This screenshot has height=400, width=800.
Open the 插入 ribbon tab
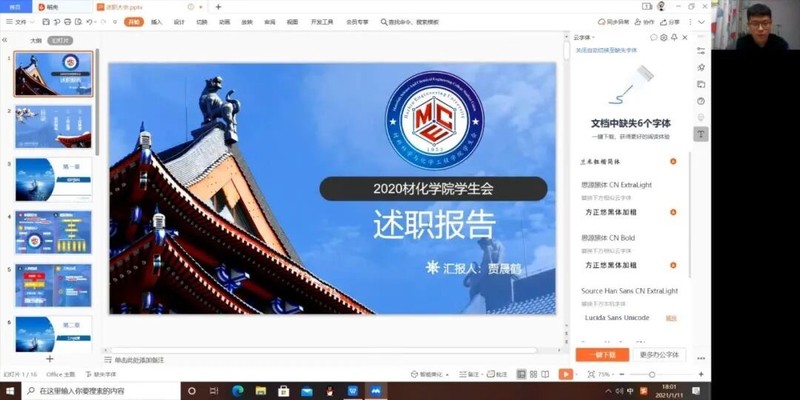tap(156, 21)
